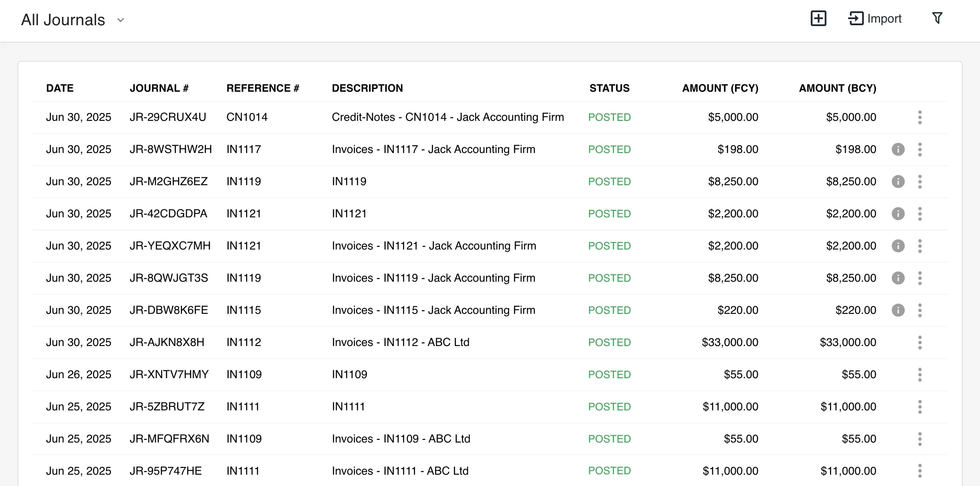Open the three-dot menu for JR-95P747HE
The width and height of the screenshot is (980, 486).
[920, 470]
